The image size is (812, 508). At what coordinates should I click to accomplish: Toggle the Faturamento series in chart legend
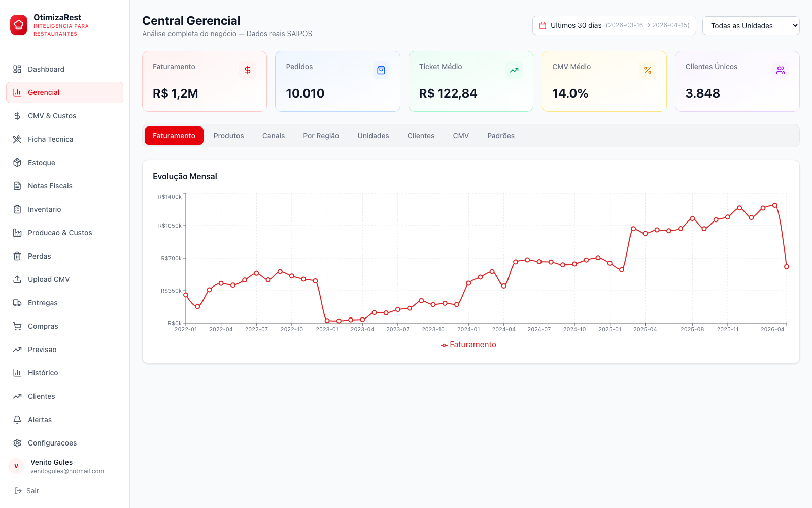468,345
